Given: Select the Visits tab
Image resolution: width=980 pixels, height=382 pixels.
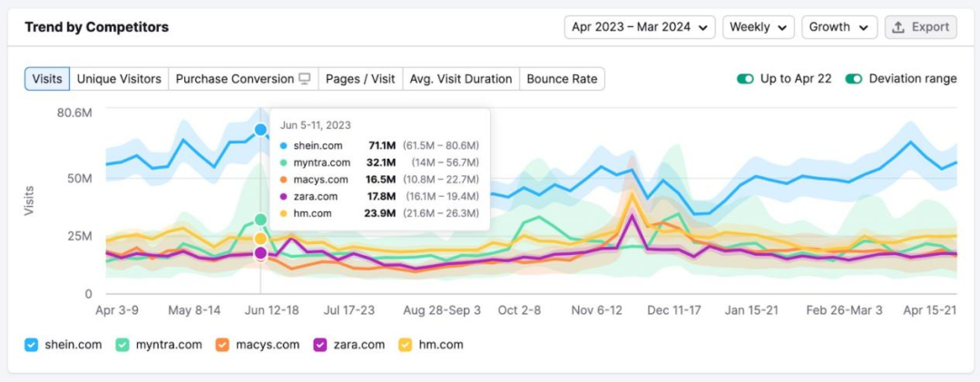Looking at the screenshot, I should click(x=47, y=79).
